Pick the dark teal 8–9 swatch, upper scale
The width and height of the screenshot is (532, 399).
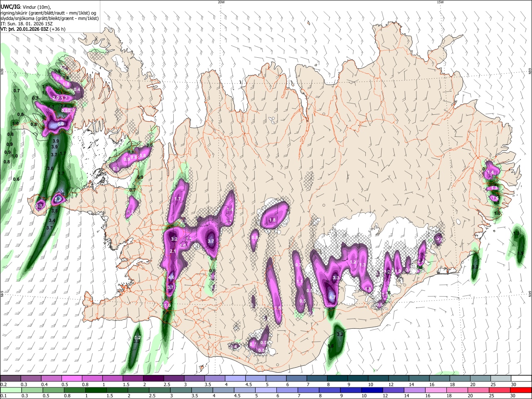[338, 378]
